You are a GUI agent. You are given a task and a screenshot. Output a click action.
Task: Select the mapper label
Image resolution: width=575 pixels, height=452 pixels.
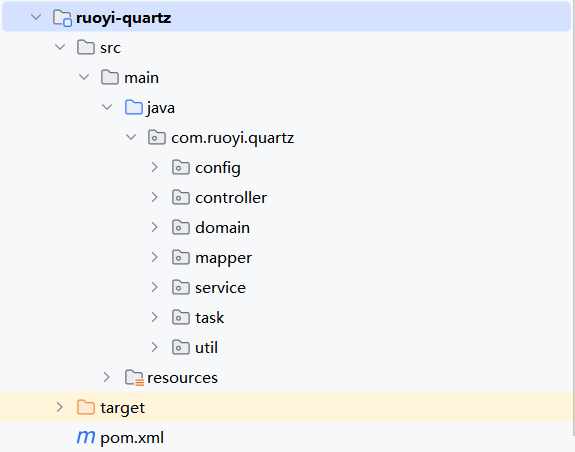223,258
